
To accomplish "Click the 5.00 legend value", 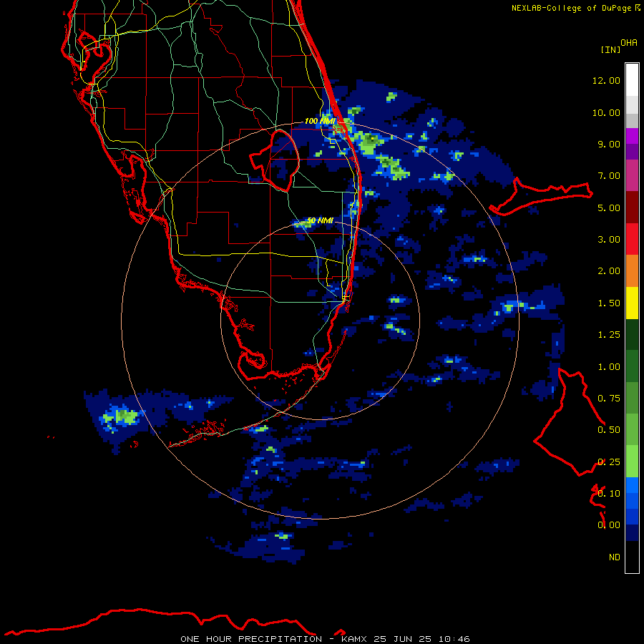I will [x=608, y=208].
